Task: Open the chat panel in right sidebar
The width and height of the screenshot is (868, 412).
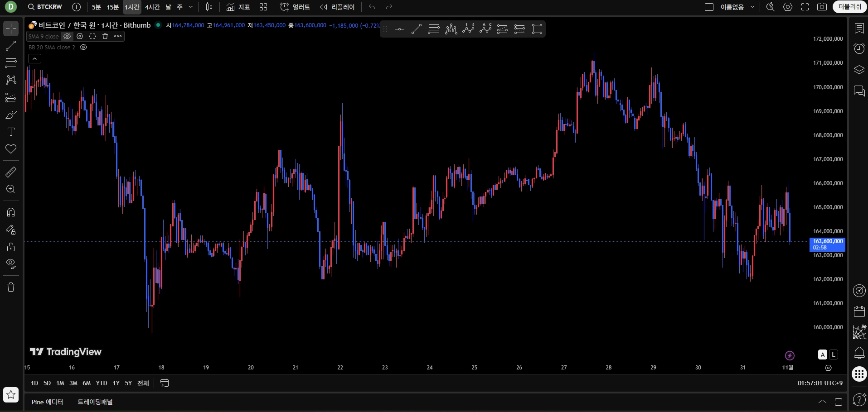Action: (x=859, y=91)
